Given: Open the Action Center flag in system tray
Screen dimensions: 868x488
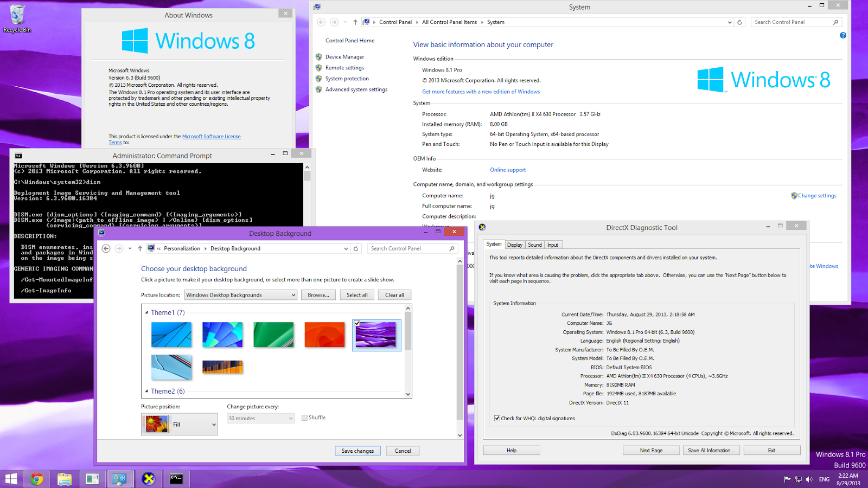Looking at the screenshot, I should (x=786, y=479).
